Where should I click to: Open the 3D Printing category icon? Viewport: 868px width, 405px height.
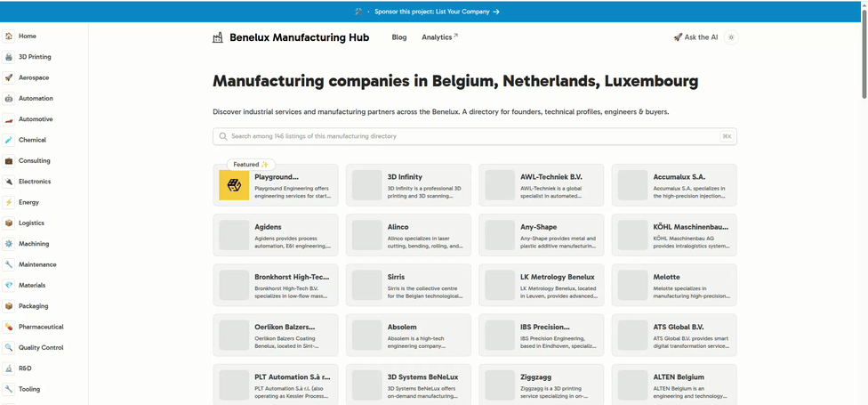pyautogui.click(x=9, y=57)
